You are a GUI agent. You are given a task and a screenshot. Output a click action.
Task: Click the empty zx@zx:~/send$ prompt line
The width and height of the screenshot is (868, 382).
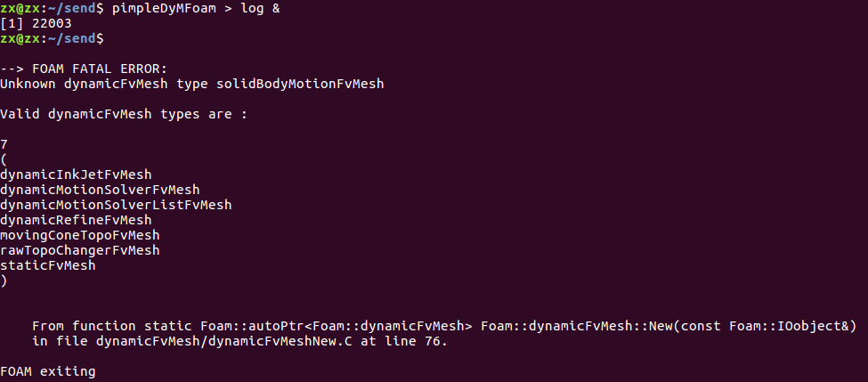(52, 39)
